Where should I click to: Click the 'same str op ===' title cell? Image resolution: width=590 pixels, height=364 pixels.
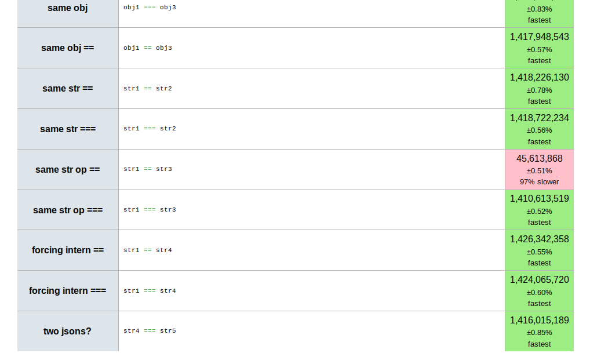pyautogui.click(x=68, y=210)
